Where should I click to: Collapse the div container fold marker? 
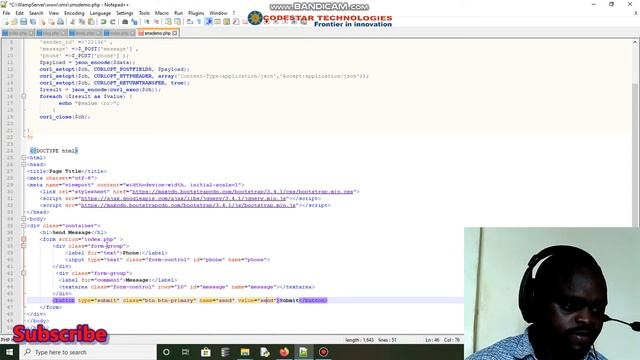click(24, 226)
